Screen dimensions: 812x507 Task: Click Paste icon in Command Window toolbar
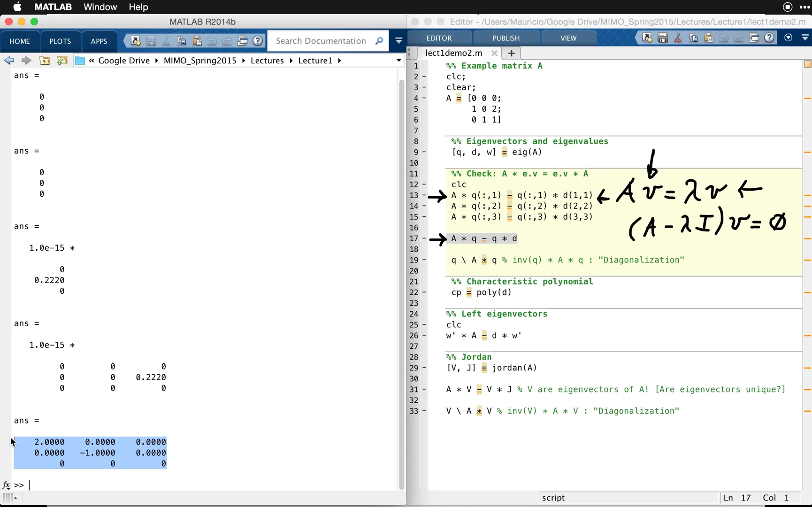tap(197, 41)
